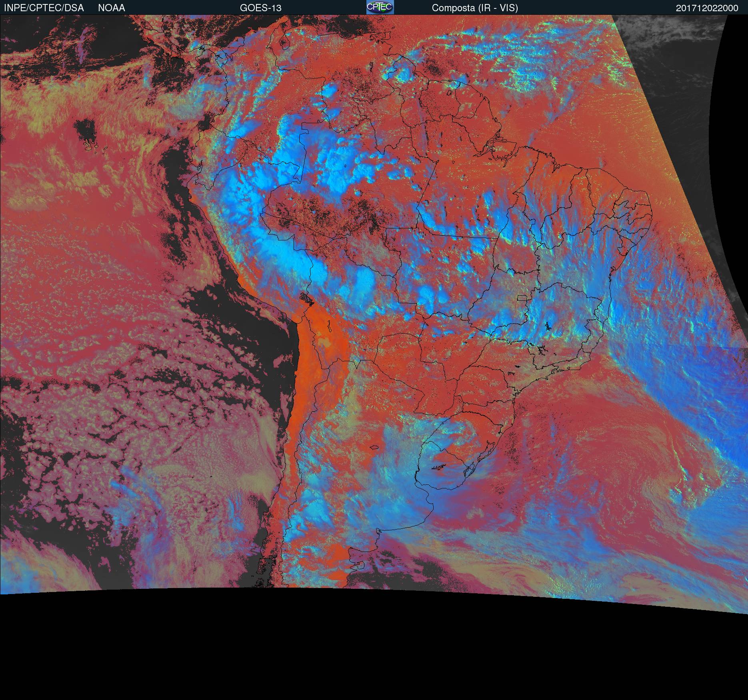Click the Composta (IR - VIS) title

(x=475, y=8)
